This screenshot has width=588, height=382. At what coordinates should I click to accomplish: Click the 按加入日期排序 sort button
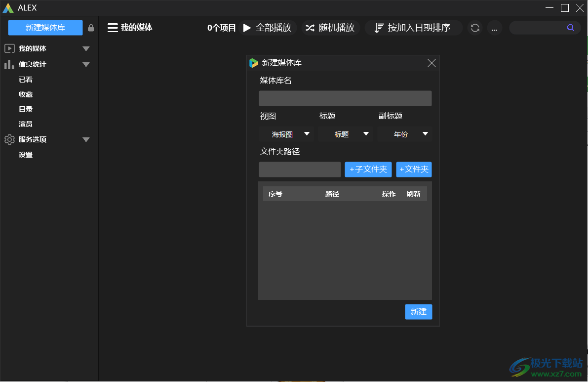[414, 28]
